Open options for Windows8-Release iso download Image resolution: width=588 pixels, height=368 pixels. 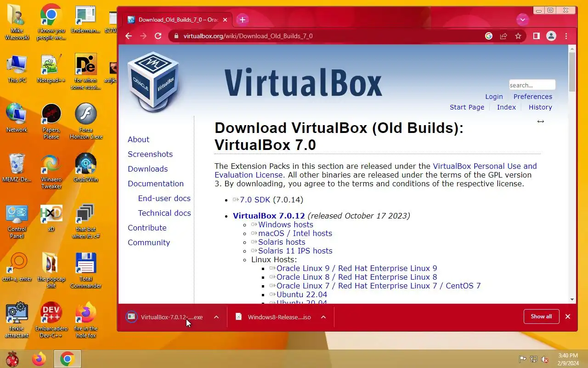click(323, 317)
